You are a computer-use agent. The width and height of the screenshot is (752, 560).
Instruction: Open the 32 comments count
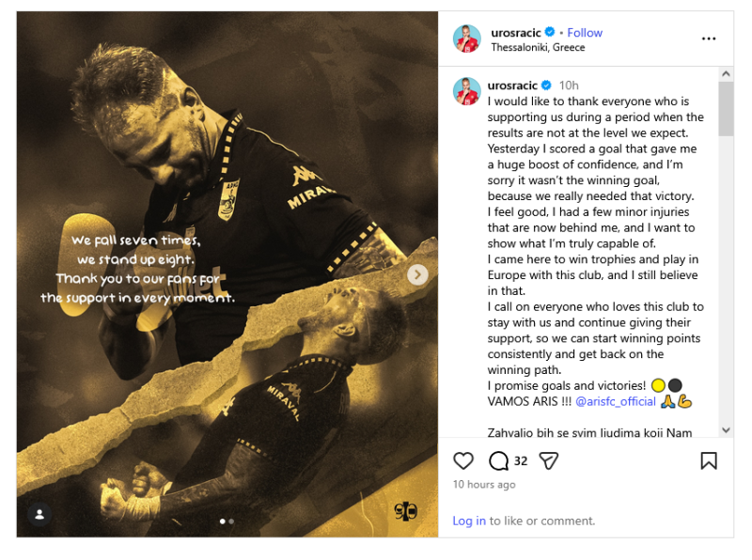pyautogui.click(x=521, y=460)
